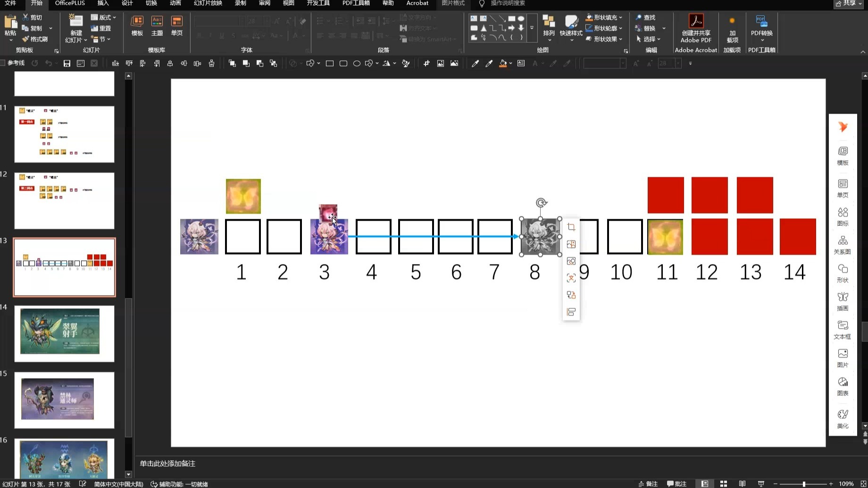Screen dimensions: 868x488
Task: Click the undo arrow in quick toolbar
Action: tap(48, 63)
